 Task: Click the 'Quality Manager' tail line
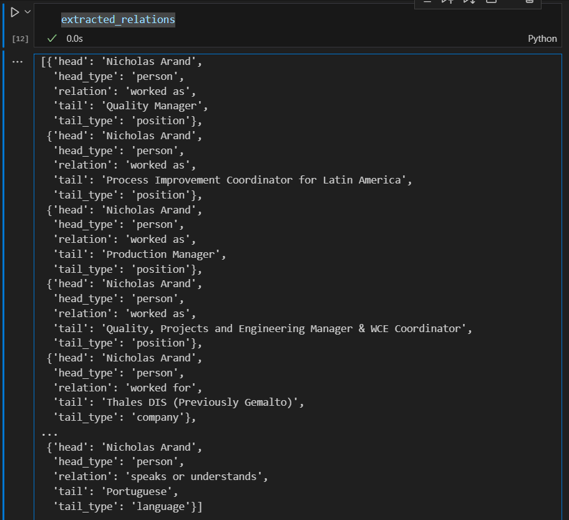(x=131, y=106)
